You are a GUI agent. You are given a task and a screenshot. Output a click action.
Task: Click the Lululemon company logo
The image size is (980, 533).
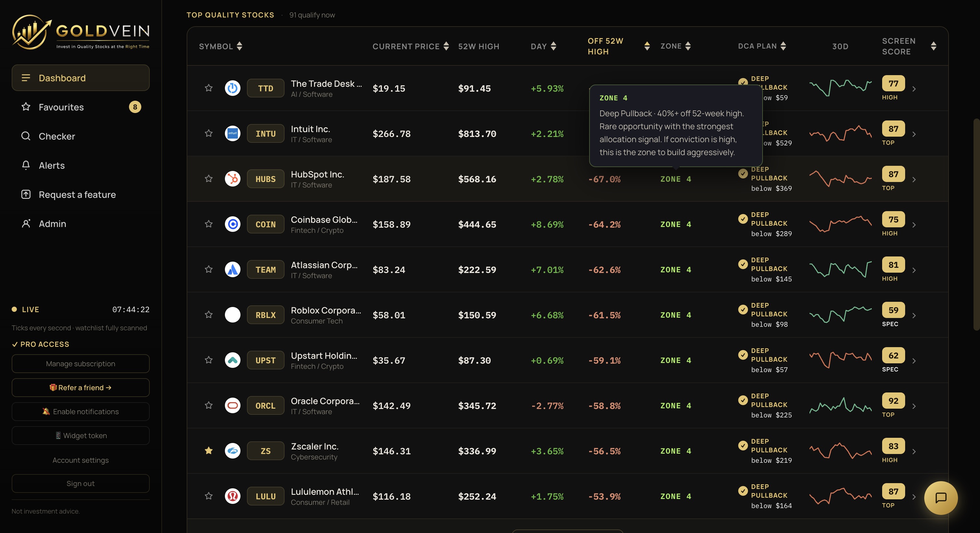pyautogui.click(x=232, y=496)
